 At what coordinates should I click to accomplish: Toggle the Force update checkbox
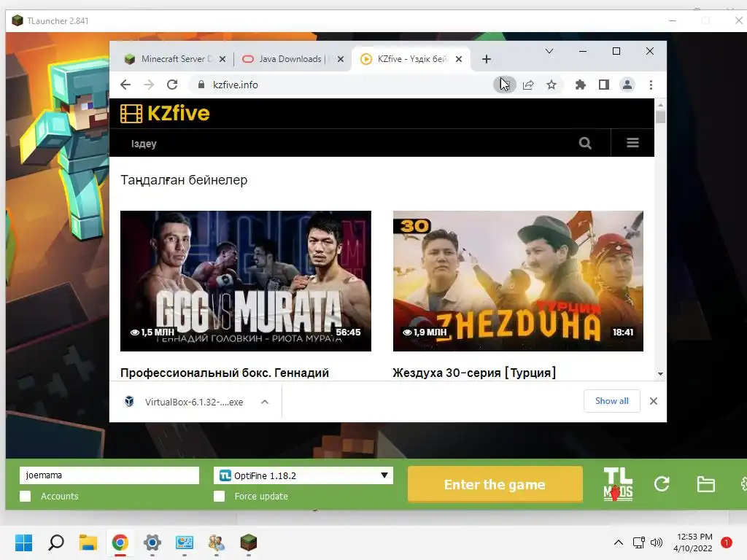click(x=219, y=496)
